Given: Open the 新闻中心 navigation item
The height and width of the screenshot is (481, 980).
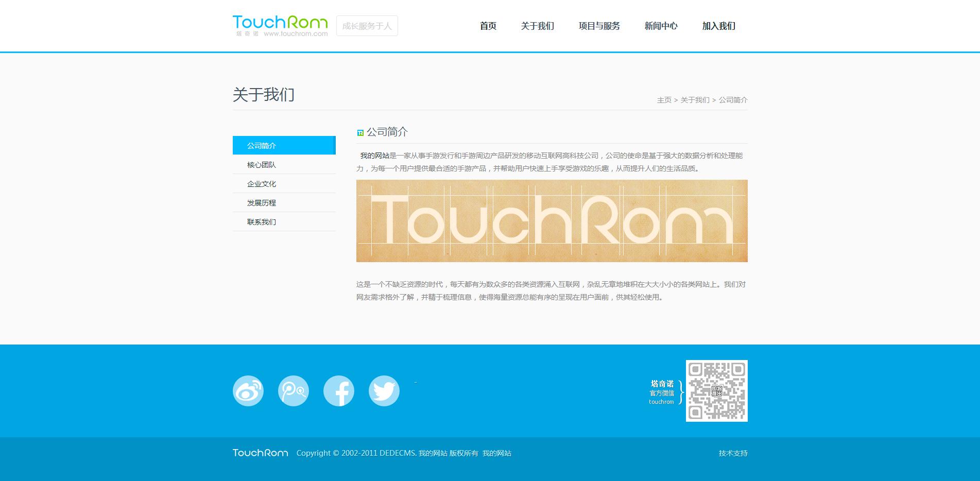Looking at the screenshot, I should (x=661, y=26).
